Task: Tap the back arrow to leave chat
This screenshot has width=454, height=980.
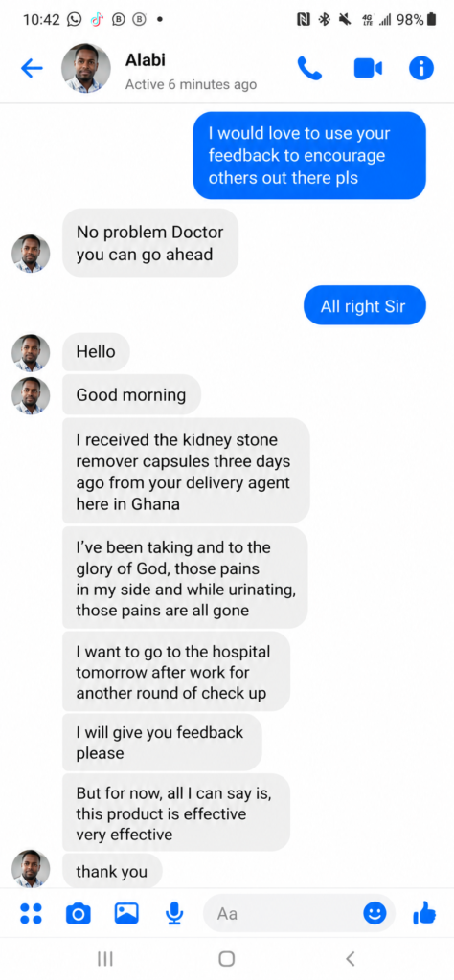Action: point(32,68)
